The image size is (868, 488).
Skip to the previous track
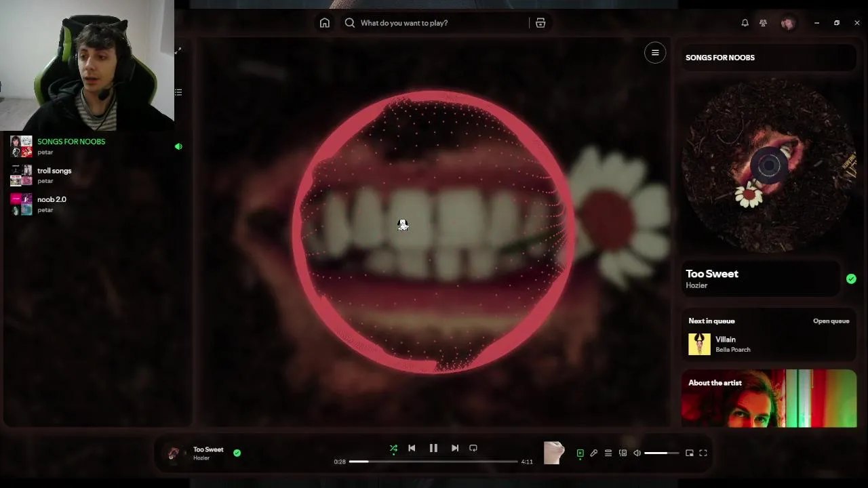coord(412,448)
